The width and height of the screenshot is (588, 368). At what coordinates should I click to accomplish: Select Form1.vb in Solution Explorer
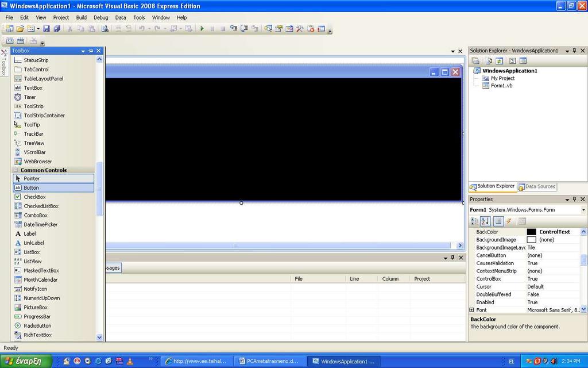501,86
